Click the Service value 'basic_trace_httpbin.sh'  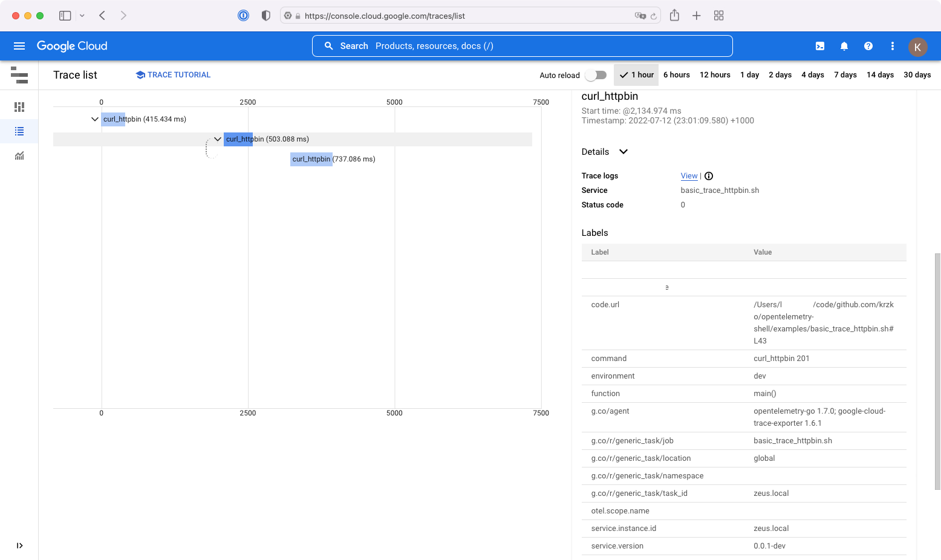(720, 190)
